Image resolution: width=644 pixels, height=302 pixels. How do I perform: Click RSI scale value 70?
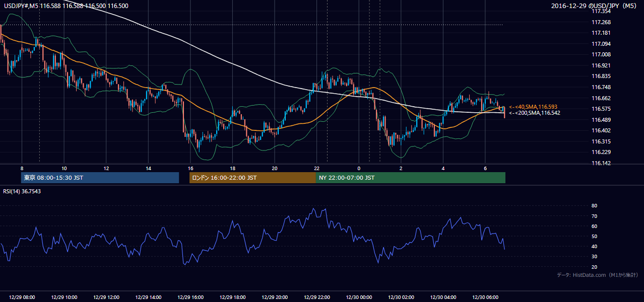(594, 216)
